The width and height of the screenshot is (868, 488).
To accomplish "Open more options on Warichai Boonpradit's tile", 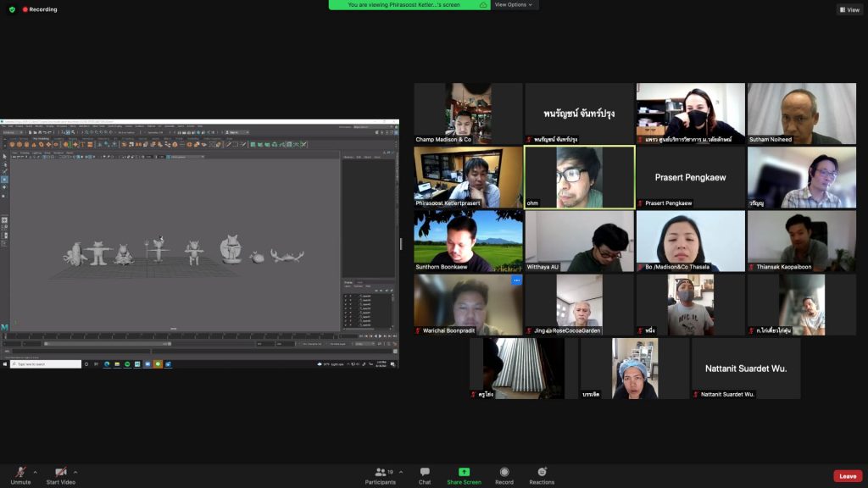I will point(516,280).
